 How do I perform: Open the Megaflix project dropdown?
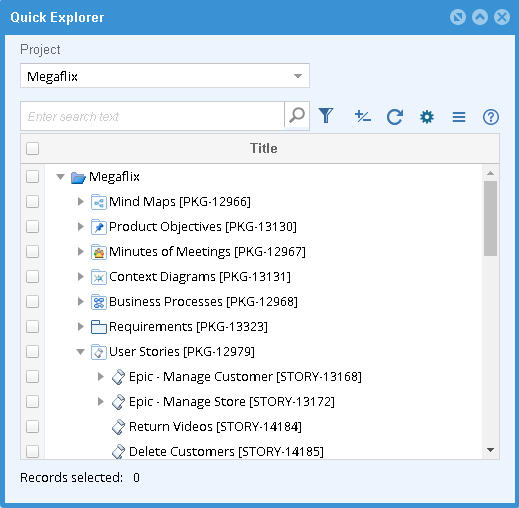pyautogui.click(x=165, y=76)
